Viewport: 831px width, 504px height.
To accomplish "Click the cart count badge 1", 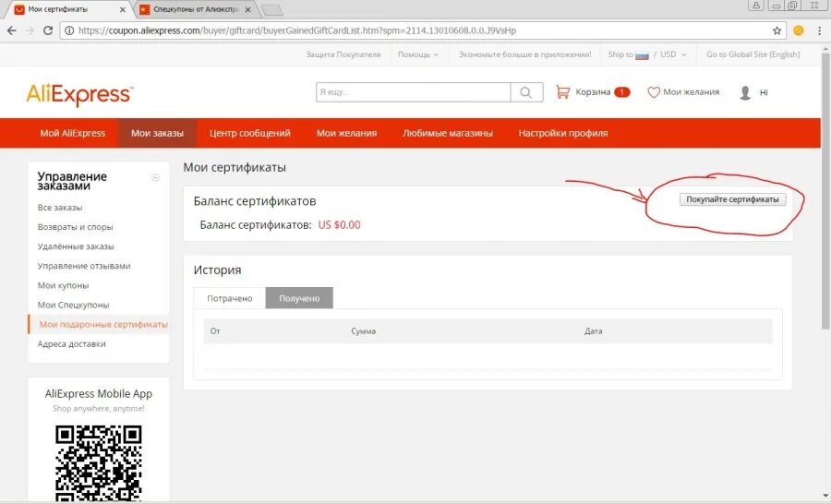I will click(621, 92).
